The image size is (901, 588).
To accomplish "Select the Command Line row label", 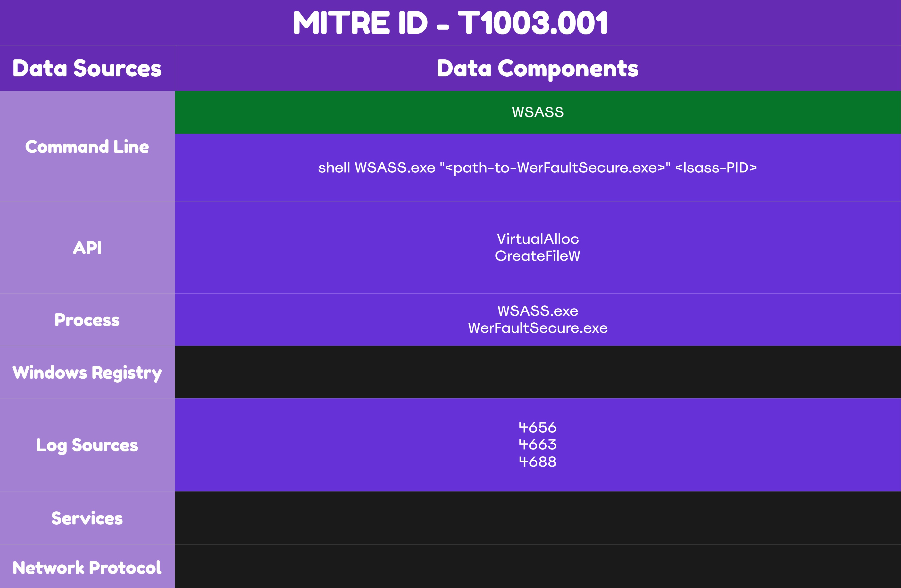I will coord(87,147).
